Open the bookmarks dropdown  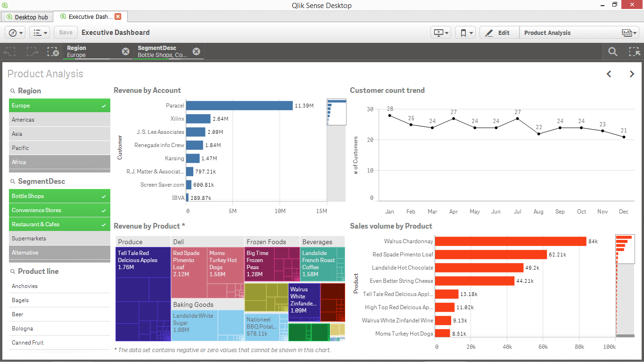[x=465, y=33]
